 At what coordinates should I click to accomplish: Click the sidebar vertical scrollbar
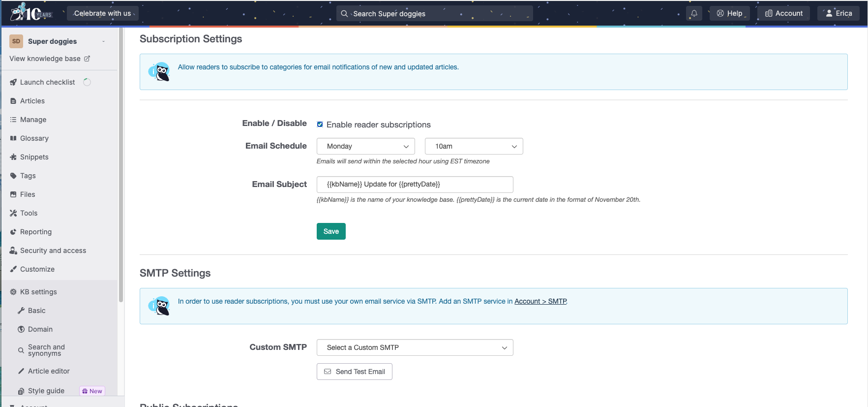(121, 165)
